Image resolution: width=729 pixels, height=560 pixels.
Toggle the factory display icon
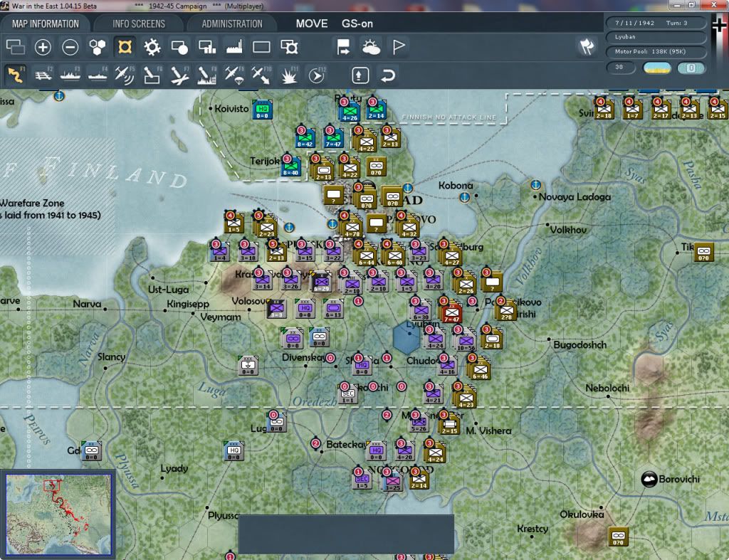tap(234, 47)
